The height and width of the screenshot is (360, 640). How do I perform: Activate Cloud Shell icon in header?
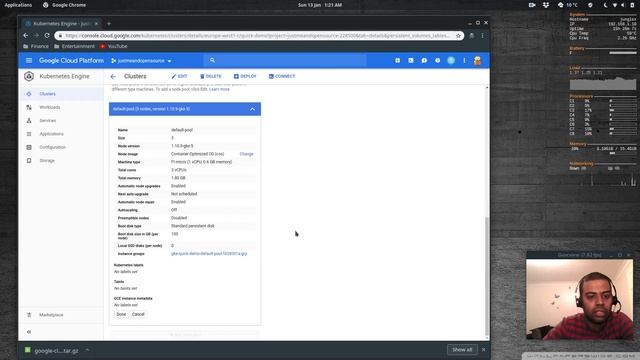point(411,60)
